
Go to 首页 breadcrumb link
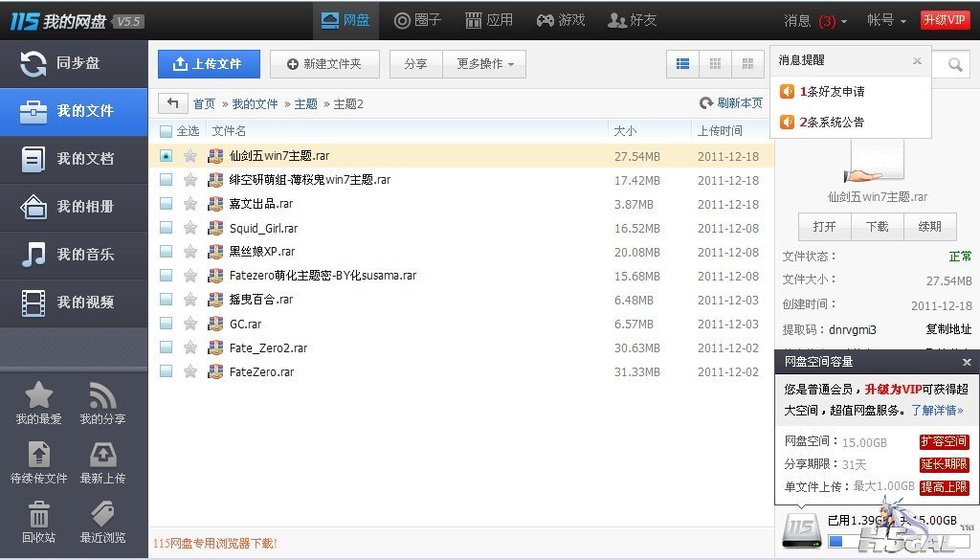coord(204,103)
